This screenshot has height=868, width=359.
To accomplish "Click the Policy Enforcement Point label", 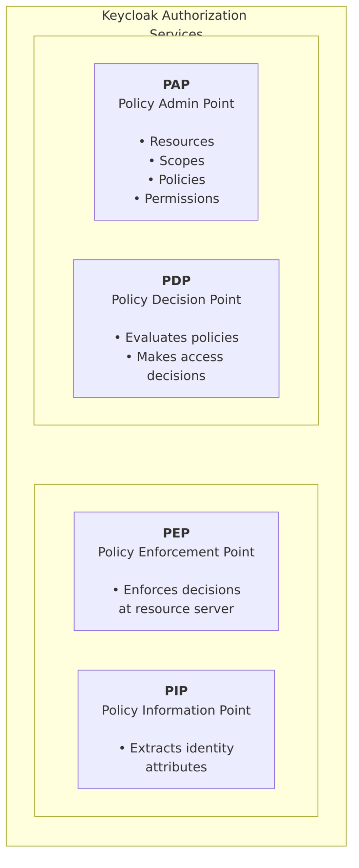I will point(176,552).
